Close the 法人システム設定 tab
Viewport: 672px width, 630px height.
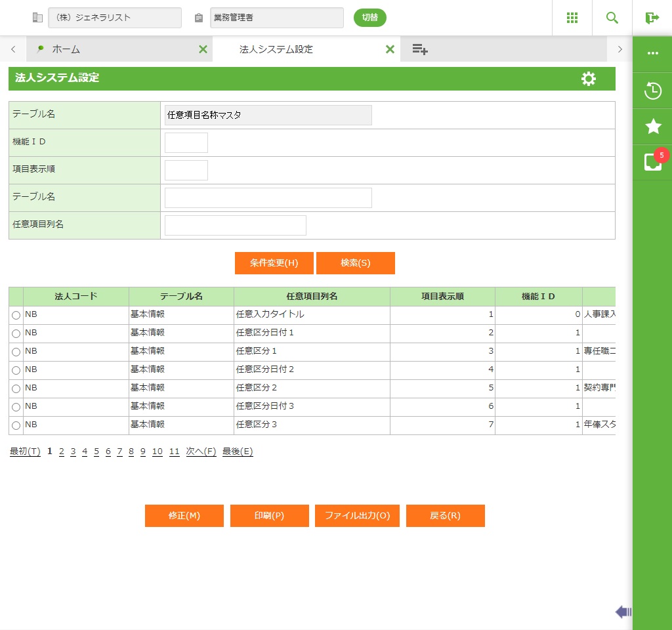(390, 49)
